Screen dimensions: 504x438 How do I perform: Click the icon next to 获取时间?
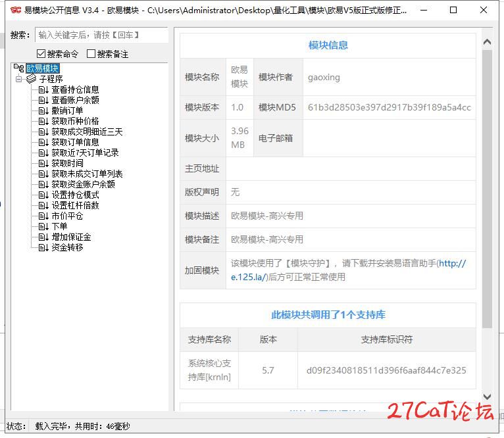click(43, 164)
